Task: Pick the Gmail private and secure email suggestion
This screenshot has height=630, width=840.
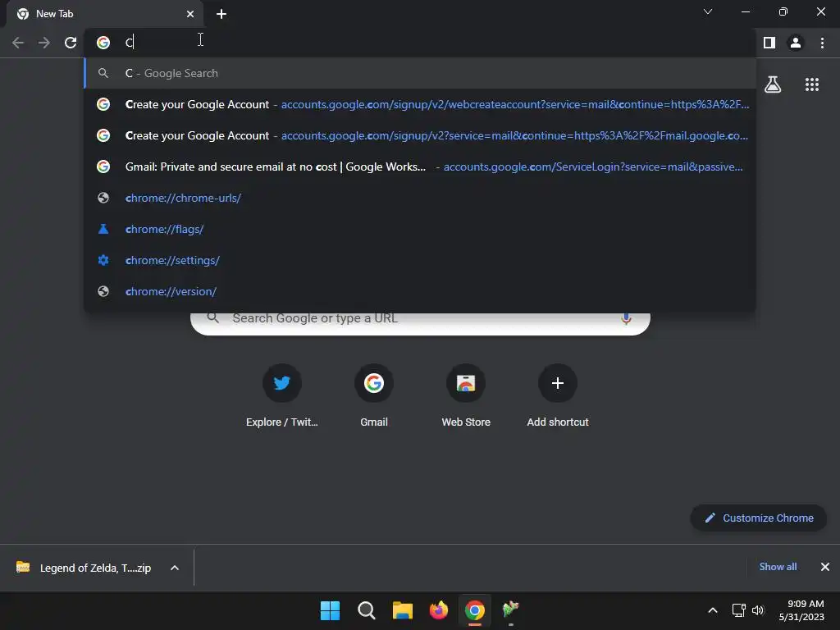Action: click(420, 167)
